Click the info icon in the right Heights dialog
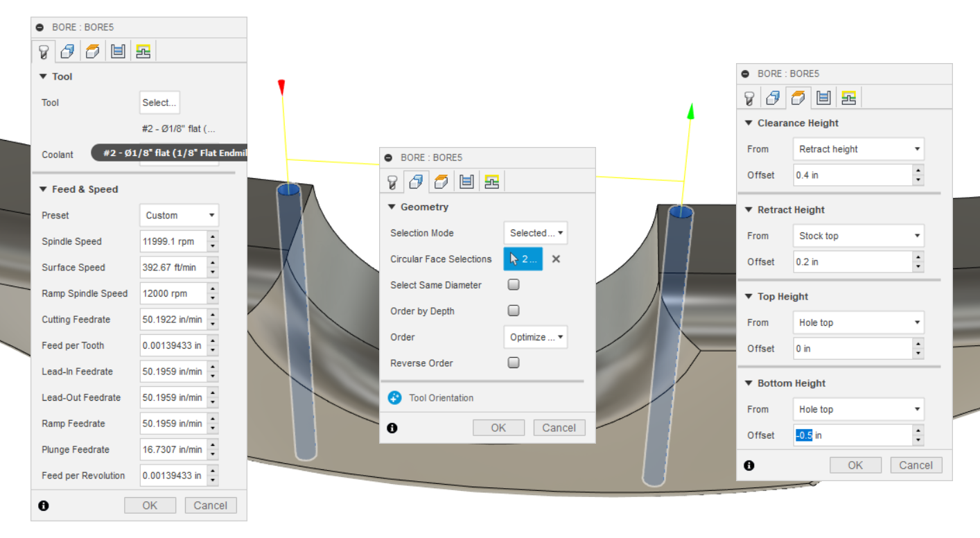This screenshot has width=980, height=538. tap(749, 466)
